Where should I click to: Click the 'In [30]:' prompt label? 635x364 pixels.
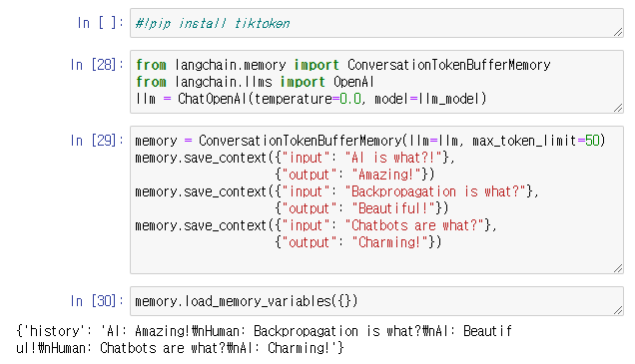pyautogui.click(x=97, y=301)
